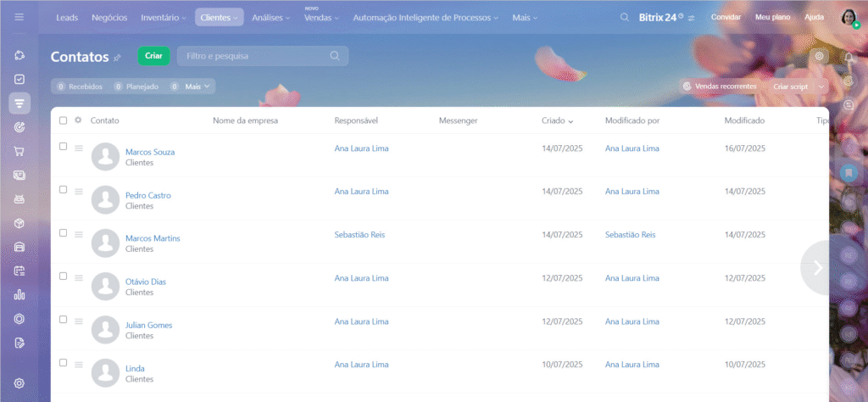
Task: Click the tasks checkmark icon in left sidebar
Action: coord(19,79)
